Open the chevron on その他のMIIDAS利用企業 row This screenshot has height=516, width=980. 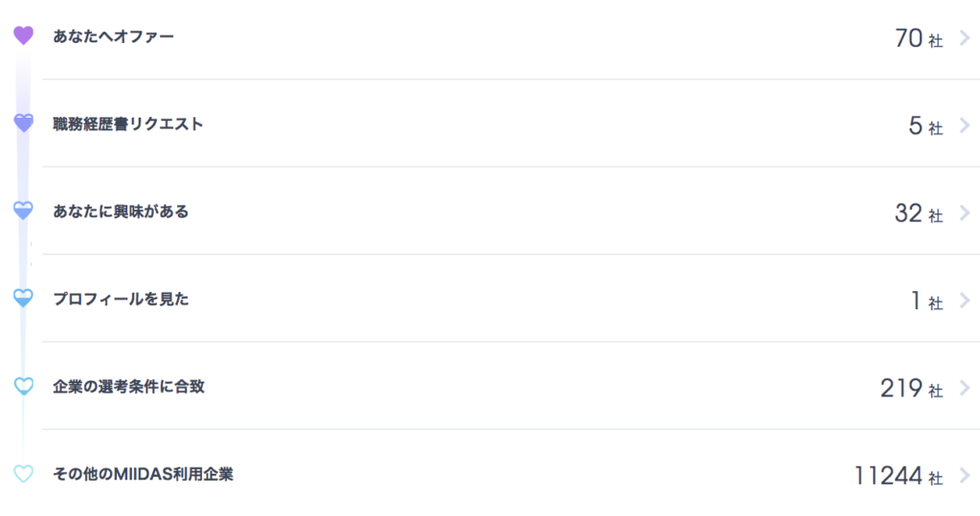tap(965, 476)
